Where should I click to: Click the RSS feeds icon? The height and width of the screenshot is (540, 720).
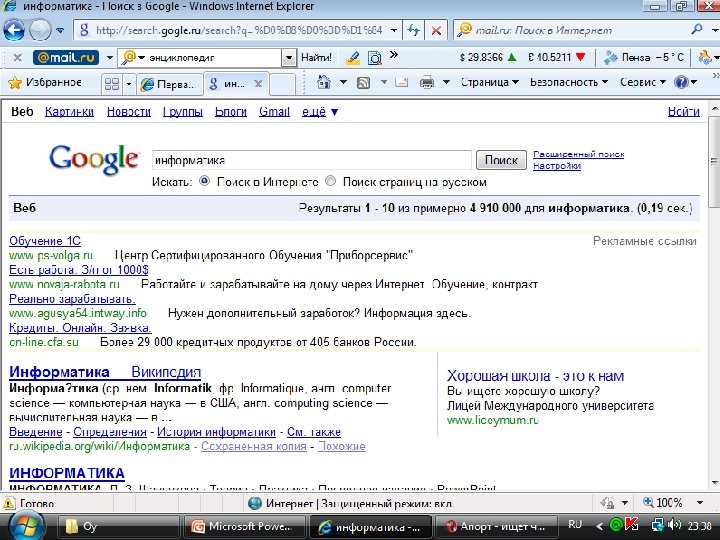364,83
